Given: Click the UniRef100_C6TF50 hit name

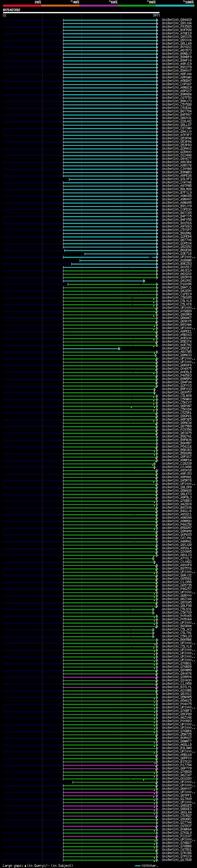Looking at the screenshot, I should point(177,98).
